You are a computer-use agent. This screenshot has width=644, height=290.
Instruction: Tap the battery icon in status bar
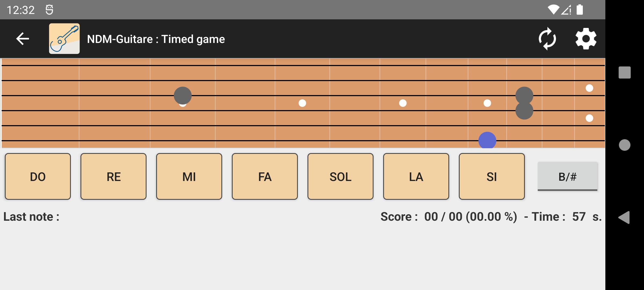[x=580, y=10]
